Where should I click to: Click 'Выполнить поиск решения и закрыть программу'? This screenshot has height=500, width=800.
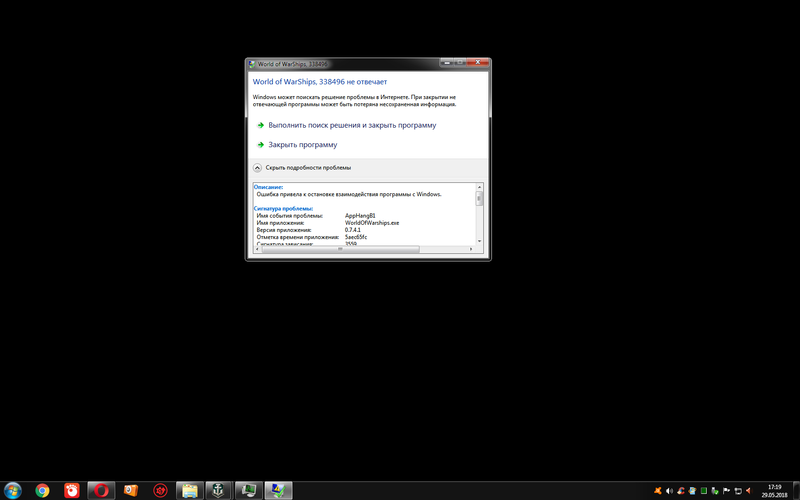(352, 125)
